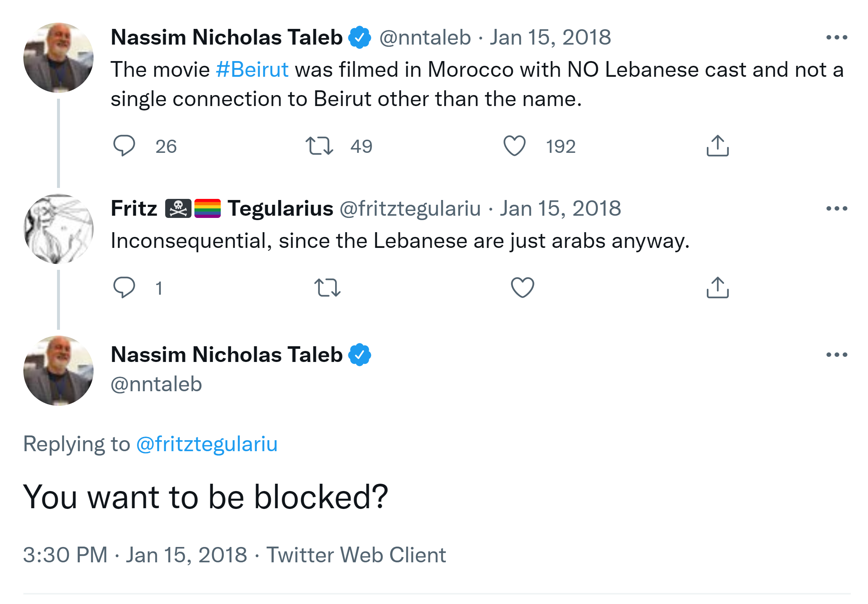Share Fritz Tegularius's reply tweet
This screenshot has height=604, width=868.
717,287
